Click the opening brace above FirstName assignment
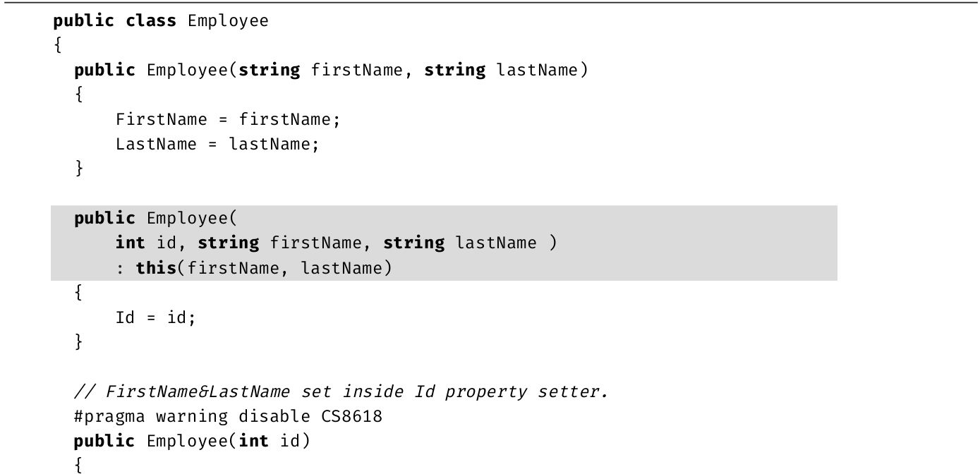The width and height of the screenshot is (980, 474). [78, 95]
